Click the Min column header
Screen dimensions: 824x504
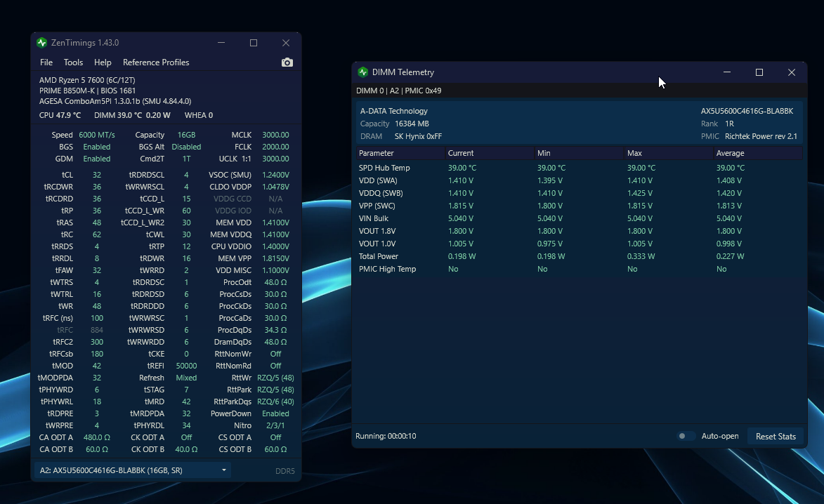coord(579,153)
